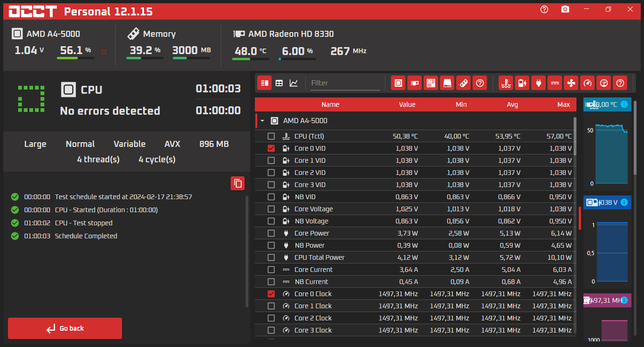Viewport: 644px width, 347px height.
Task: Click the motherboard hardware filter icon
Action: tap(431, 83)
